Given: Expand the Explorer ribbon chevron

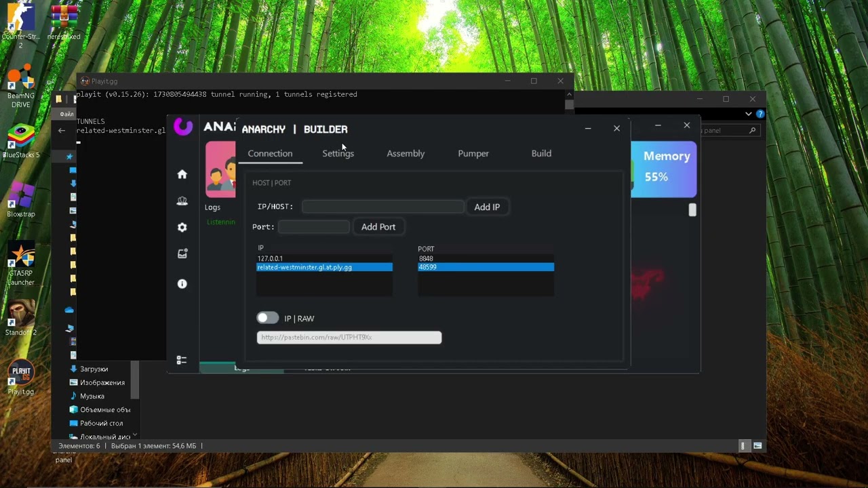Looking at the screenshot, I should coord(749,114).
